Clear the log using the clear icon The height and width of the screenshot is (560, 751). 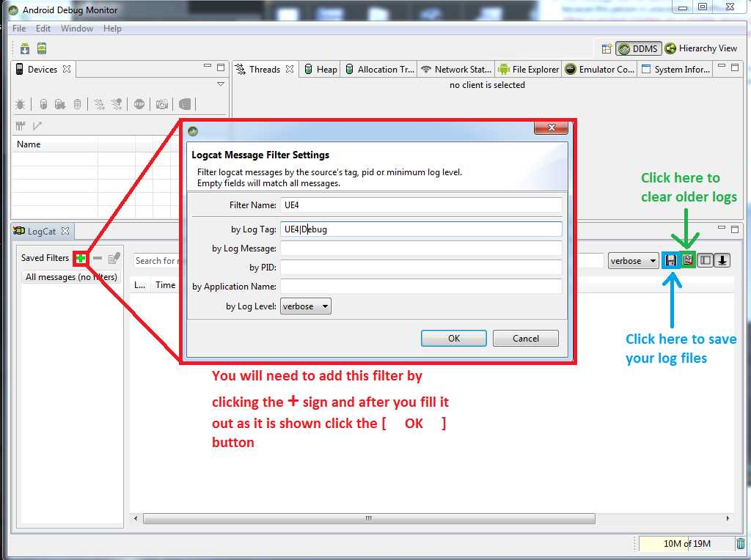click(x=688, y=260)
